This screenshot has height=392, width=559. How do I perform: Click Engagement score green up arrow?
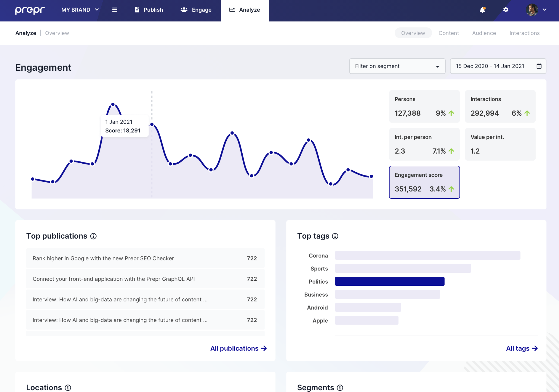(451, 189)
